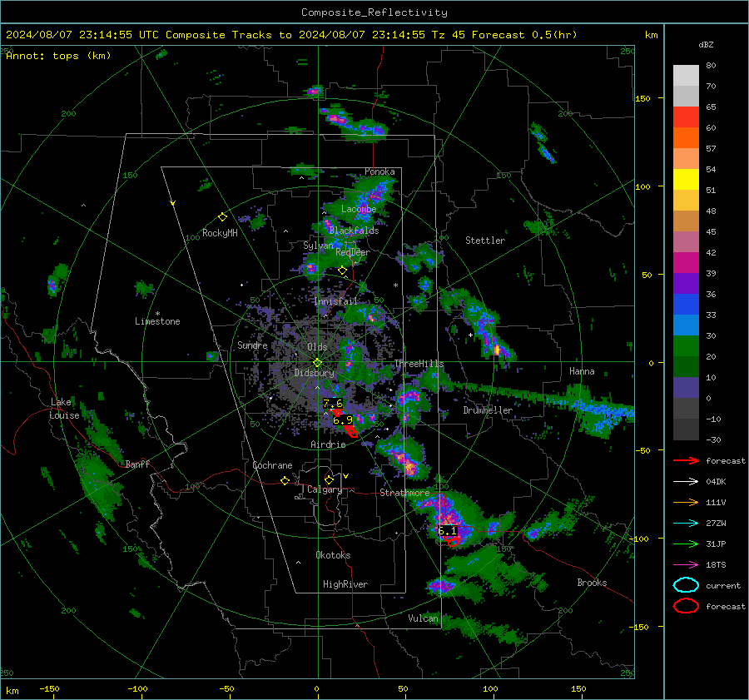Viewport: 749px width, 700px height.
Task: Pick the slate purple 0-10 dBZ swatch
Action: tap(686, 388)
